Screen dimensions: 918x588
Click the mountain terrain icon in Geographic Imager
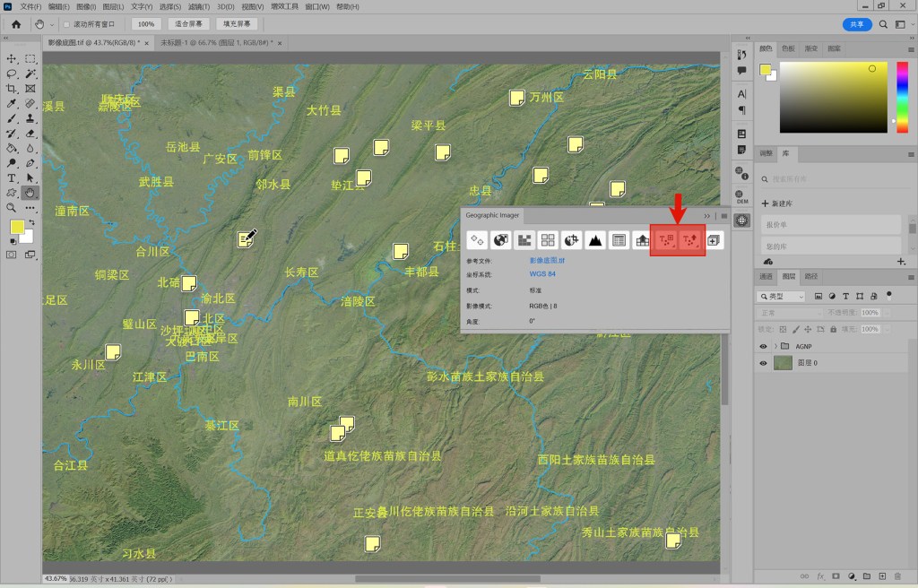(594, 240)
